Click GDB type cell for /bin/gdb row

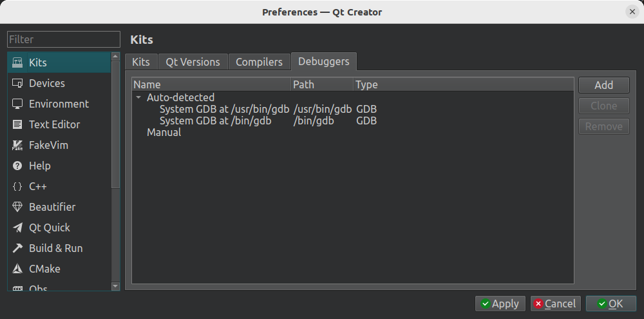(x=366, y=121)
